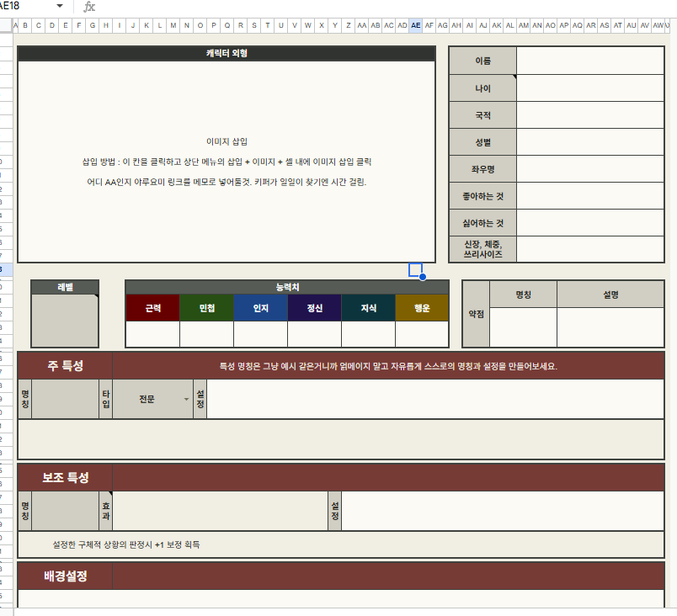The height and width of the screenshot is (616, 677).
Task: Click the 주 특성 section header
Action: point(65,366)
